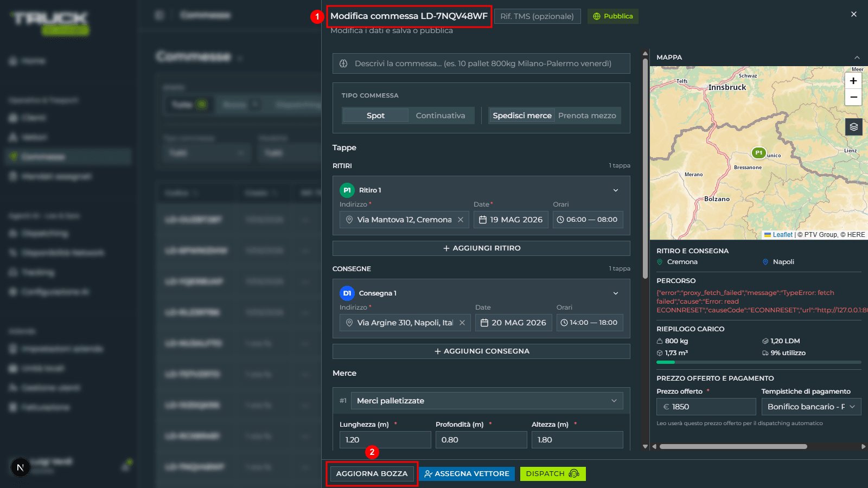
Task: Click the P1 pickup badge icon
Action: (347, 190)
